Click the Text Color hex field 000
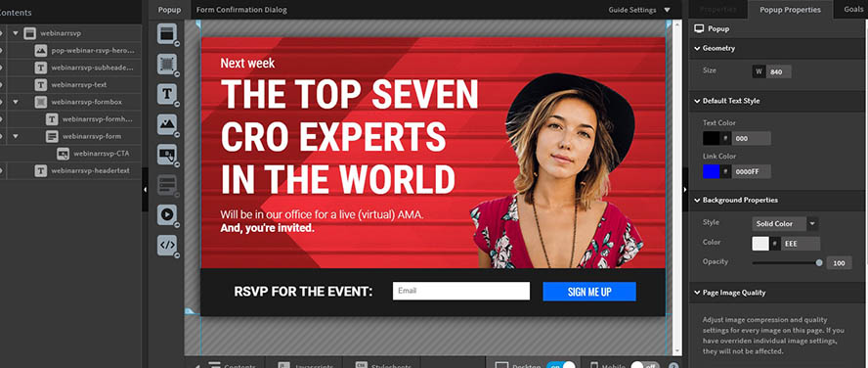The image size is (868, 368). 751,139
